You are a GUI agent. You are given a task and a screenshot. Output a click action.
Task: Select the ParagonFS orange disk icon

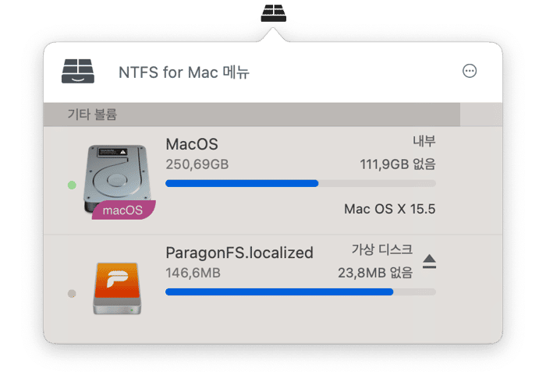tap(117, 288)
